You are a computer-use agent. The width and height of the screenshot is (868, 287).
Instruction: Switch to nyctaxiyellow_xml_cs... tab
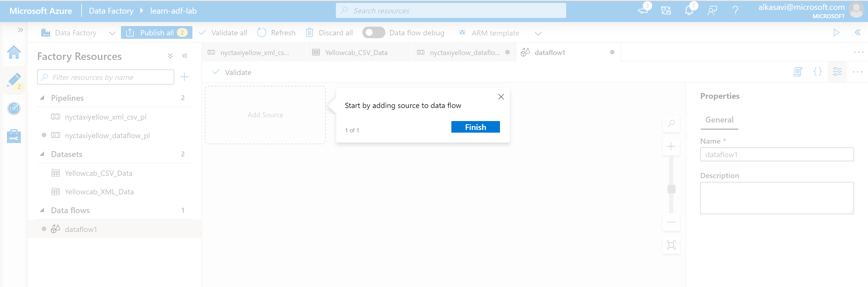(254, 52)
